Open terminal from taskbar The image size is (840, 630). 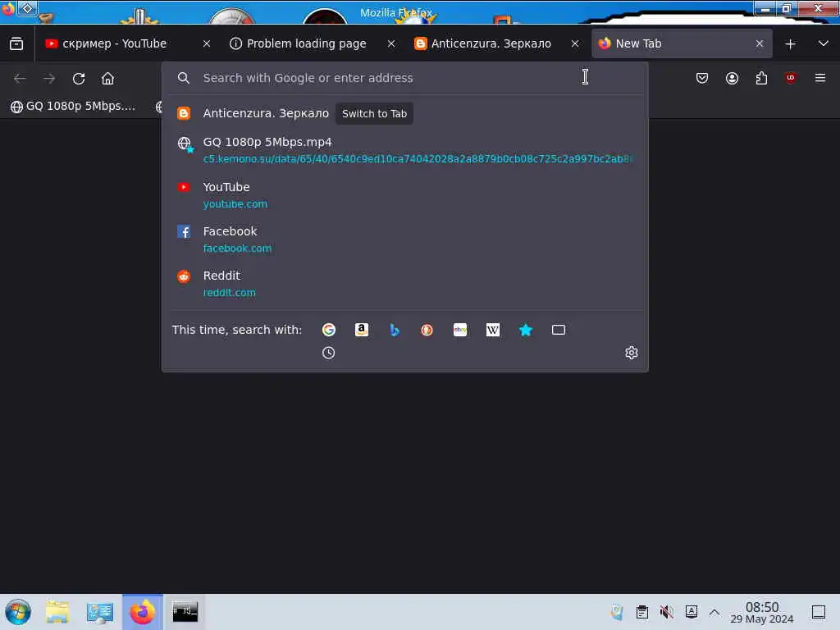[x=185, y=612]
